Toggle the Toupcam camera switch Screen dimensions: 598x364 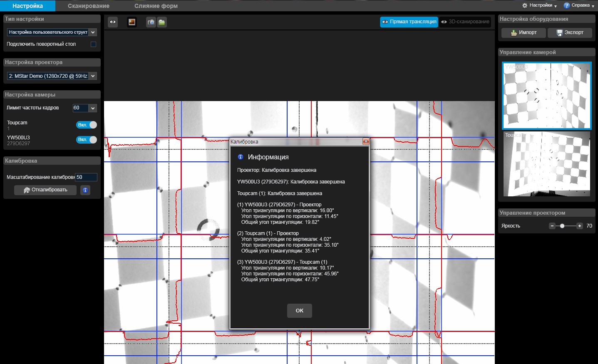click(x=87, y=125)
